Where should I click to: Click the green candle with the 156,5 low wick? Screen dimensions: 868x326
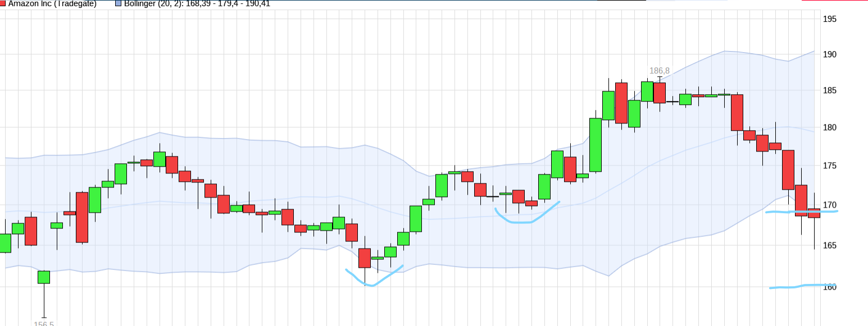coord(44,277)
